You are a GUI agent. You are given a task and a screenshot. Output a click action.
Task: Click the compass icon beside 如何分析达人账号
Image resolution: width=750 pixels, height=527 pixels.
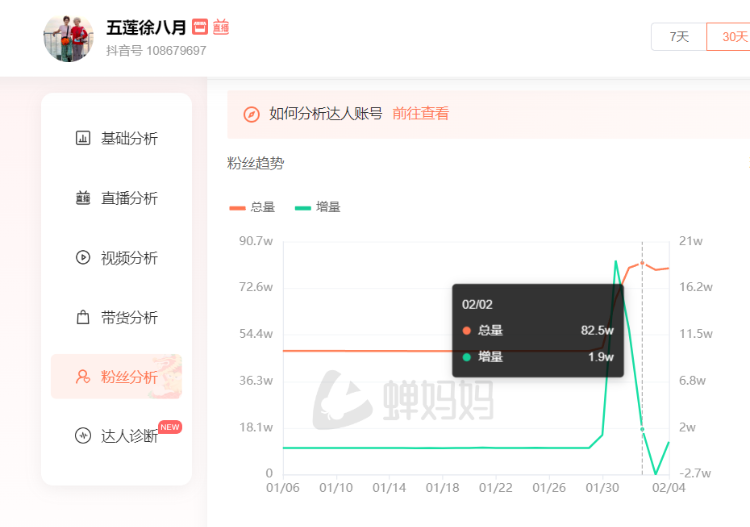tap(252, 114)
